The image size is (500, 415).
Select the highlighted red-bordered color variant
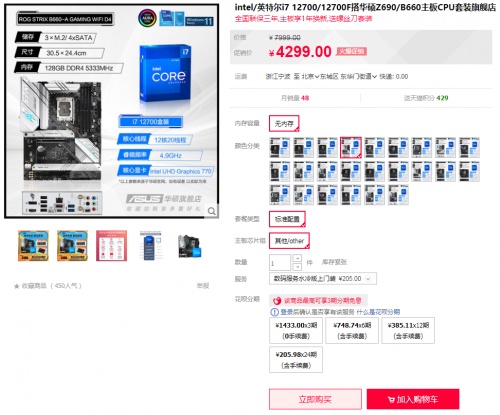(351, 147)
